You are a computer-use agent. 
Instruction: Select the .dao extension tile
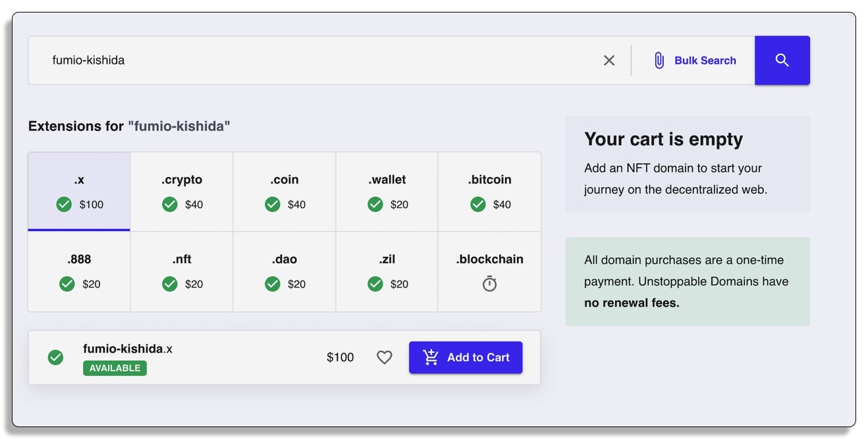285,271
